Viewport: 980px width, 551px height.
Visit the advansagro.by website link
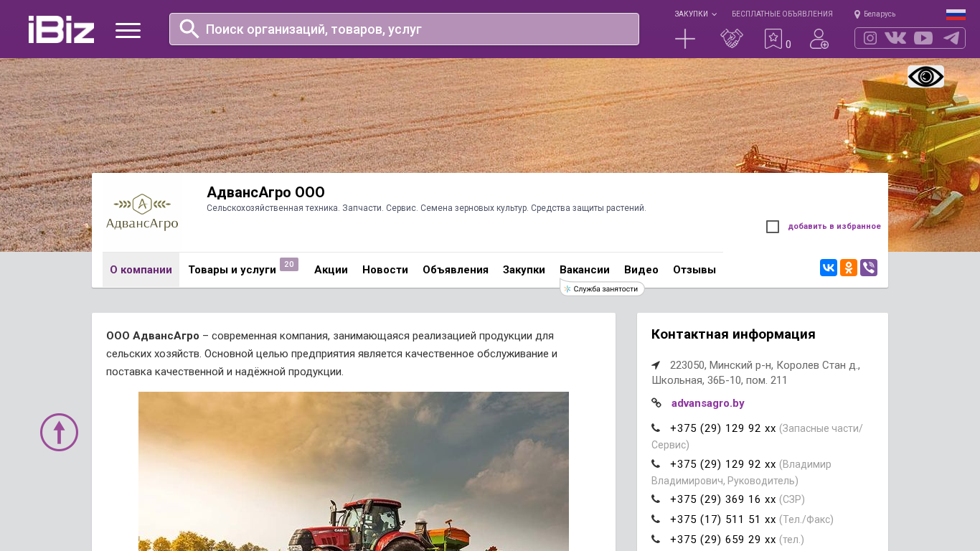[x=707, y=403]
